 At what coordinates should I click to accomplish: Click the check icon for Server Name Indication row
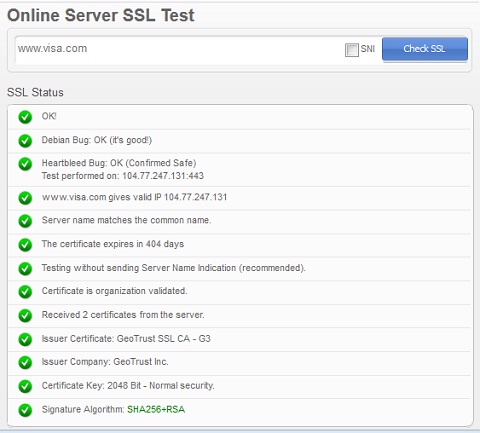(x=25, y=269)
